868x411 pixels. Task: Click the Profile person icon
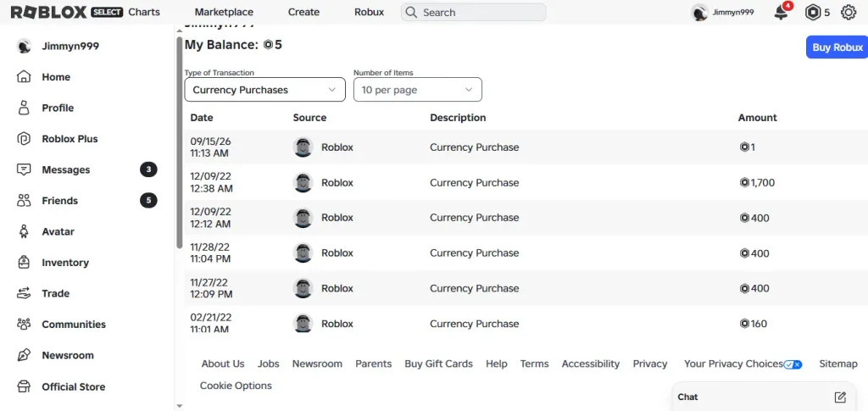pyautogui.click(x=24, y=108)
